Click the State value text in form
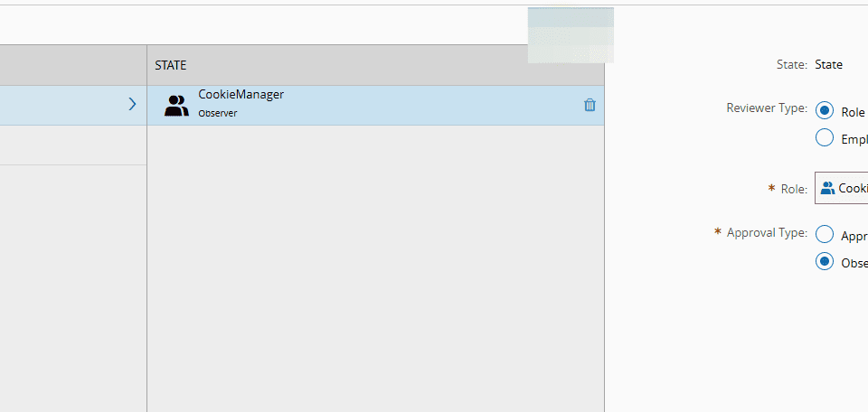The image size is (868, 412). 828,65
